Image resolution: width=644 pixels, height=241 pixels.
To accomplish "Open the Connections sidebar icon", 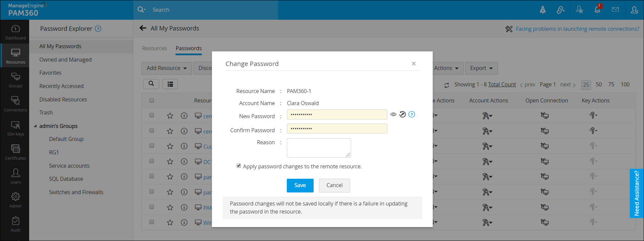I will coord(15,104).
